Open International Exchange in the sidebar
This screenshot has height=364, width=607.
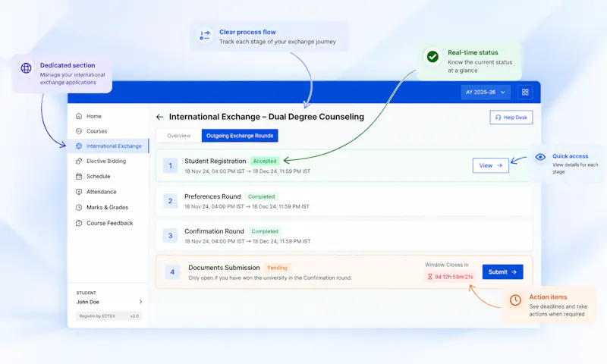click(109, 146)
